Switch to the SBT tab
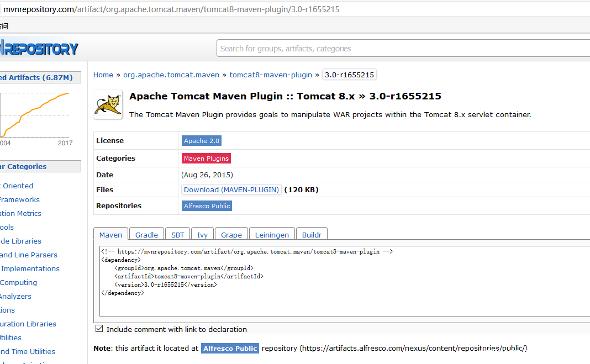590x364 pixels. click(177, 235)
